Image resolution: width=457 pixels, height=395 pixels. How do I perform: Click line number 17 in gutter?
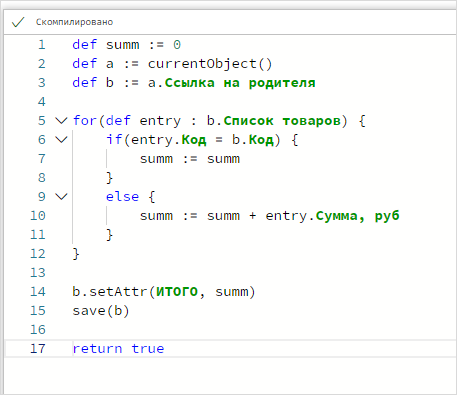point(38,349)
